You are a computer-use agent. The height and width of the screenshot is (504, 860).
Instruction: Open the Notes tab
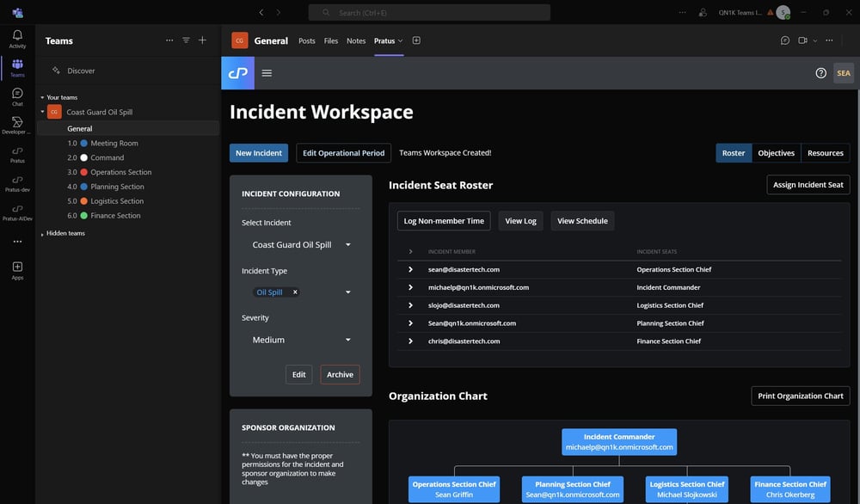(356, 40)
